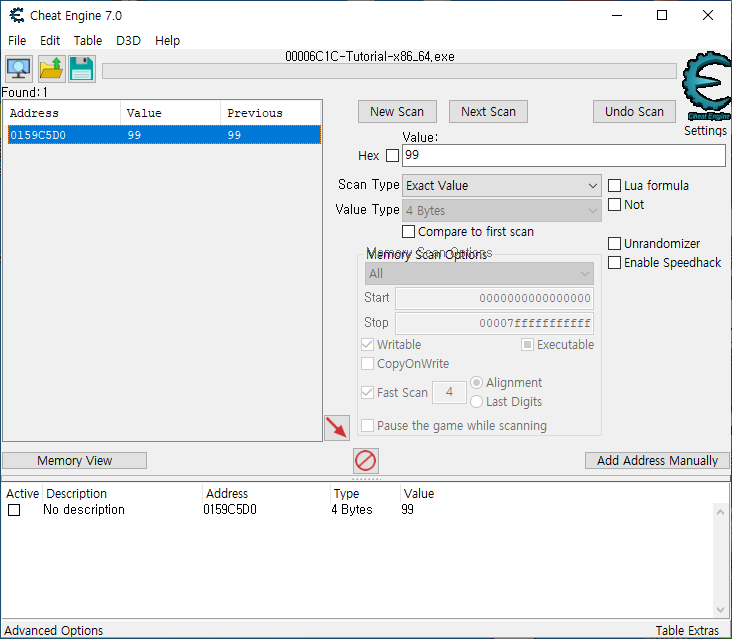Screen dimensions: 732x639
Task: Sort by the Address column header
Action: click(x=62, y=113)
